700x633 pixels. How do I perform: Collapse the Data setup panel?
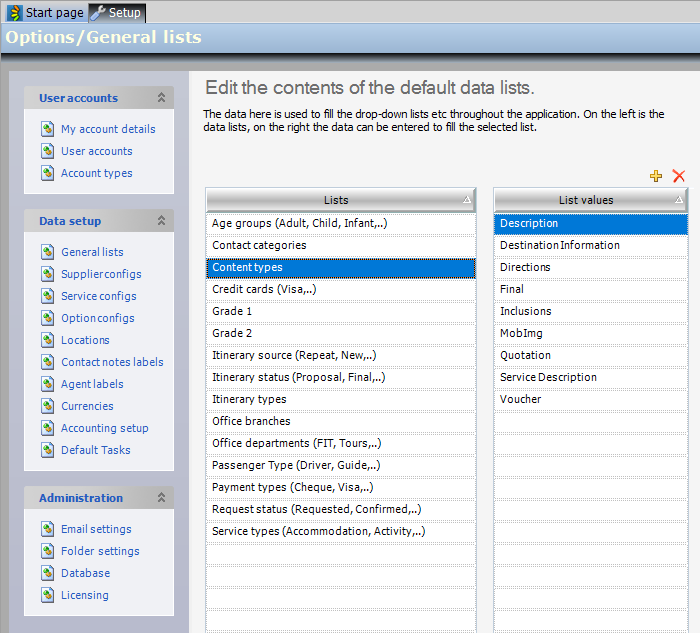[161, 221]
